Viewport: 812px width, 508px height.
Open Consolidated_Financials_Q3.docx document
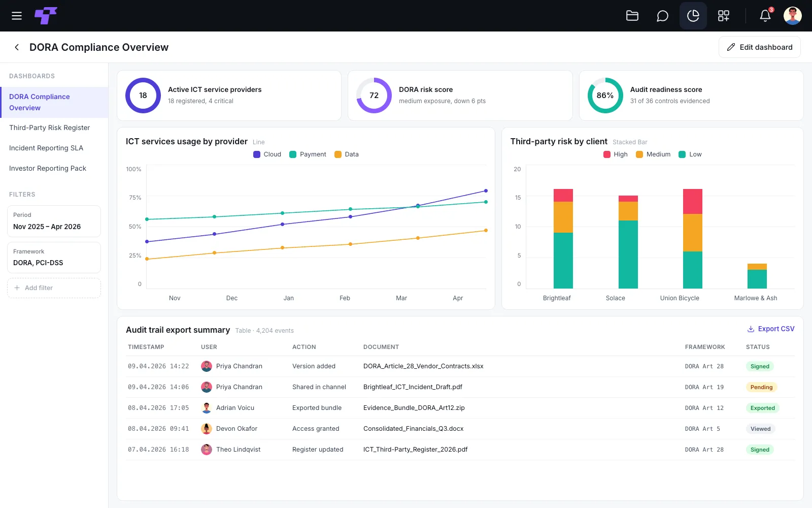pos(414,429)
